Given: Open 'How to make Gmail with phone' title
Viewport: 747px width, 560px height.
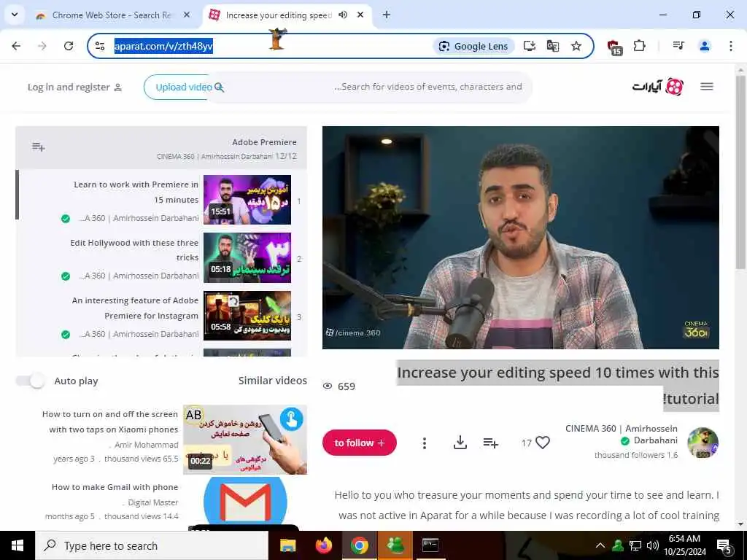Looking at the screenshot, I should point(115,487).
